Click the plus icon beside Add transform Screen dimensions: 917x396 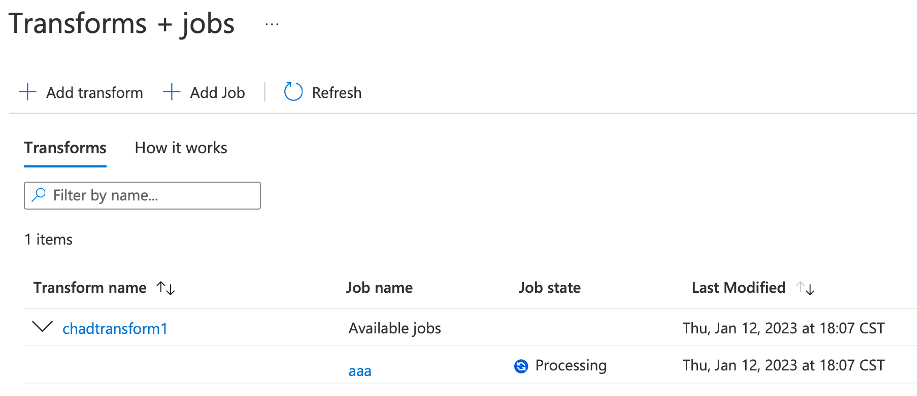[x=27, y=92]
